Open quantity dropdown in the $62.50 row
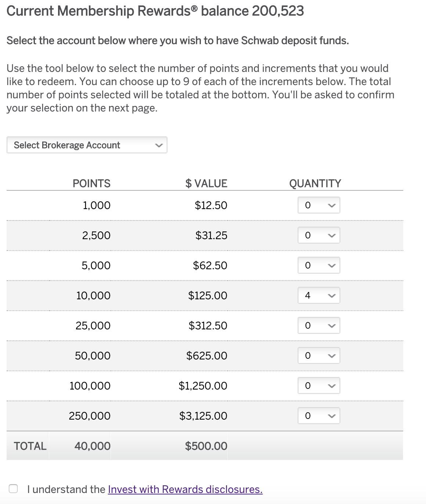Viewport: 426px width, 504px height. click(x=319, y=265)
